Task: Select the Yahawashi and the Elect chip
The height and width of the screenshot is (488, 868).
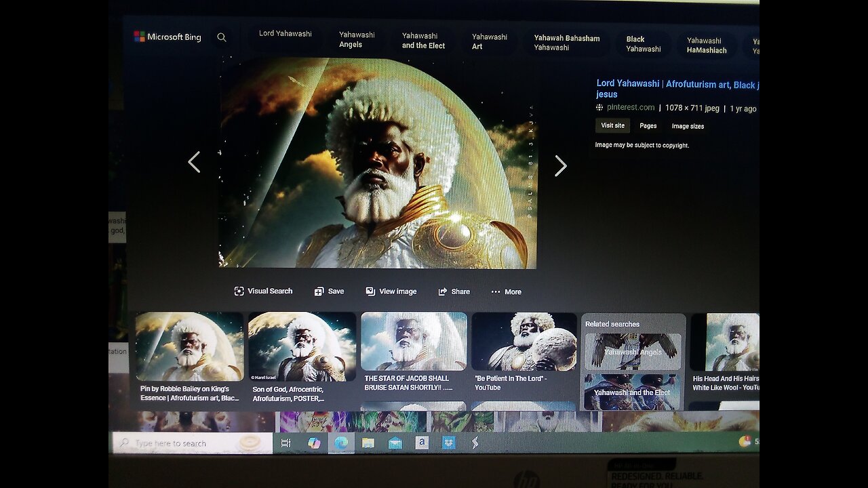Action: click(423, 41)
